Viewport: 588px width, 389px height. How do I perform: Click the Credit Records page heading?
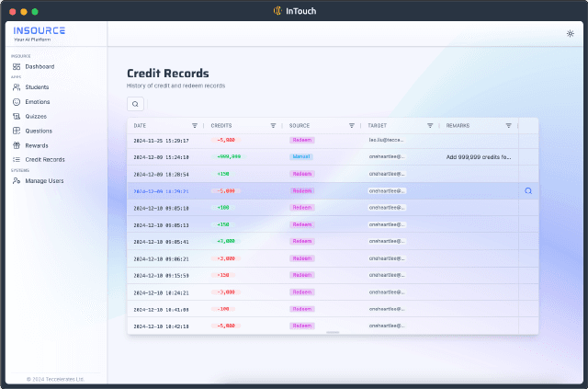(167, 74)
